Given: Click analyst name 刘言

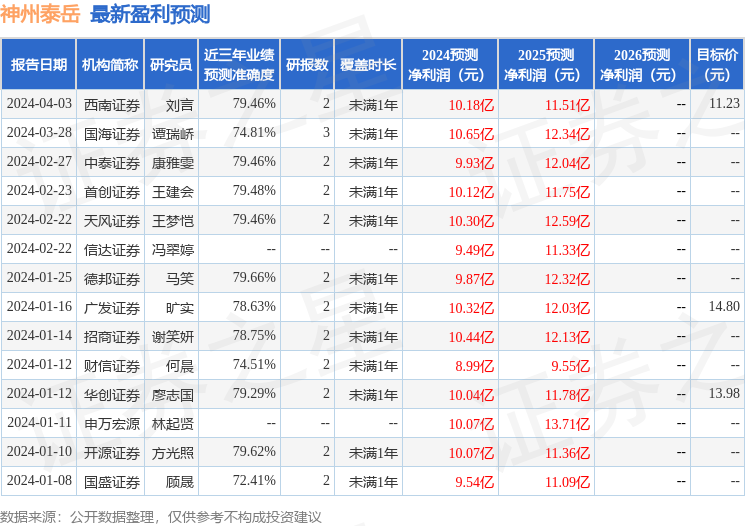Looking at the screenshot, I should [x=180, y=105].
